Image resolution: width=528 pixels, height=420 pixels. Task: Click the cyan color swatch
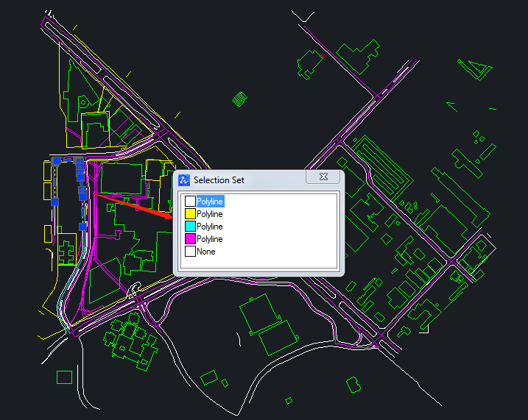tap(190, 227)
